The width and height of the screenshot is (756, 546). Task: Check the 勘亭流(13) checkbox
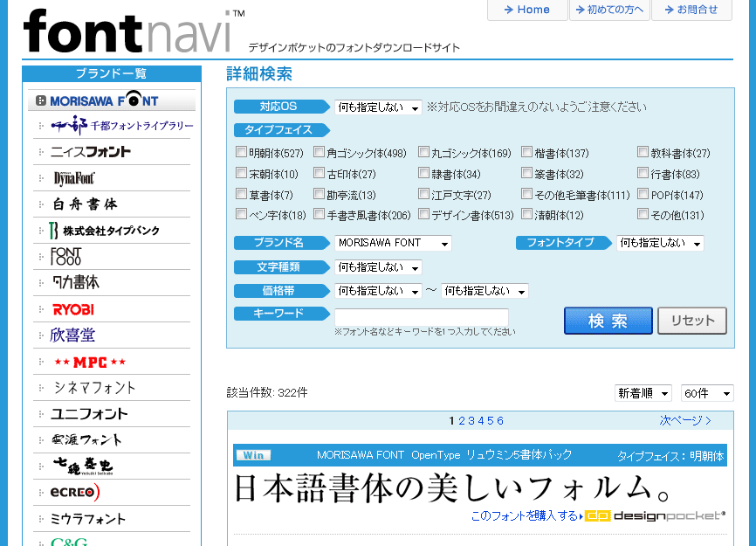click(319, 194)
